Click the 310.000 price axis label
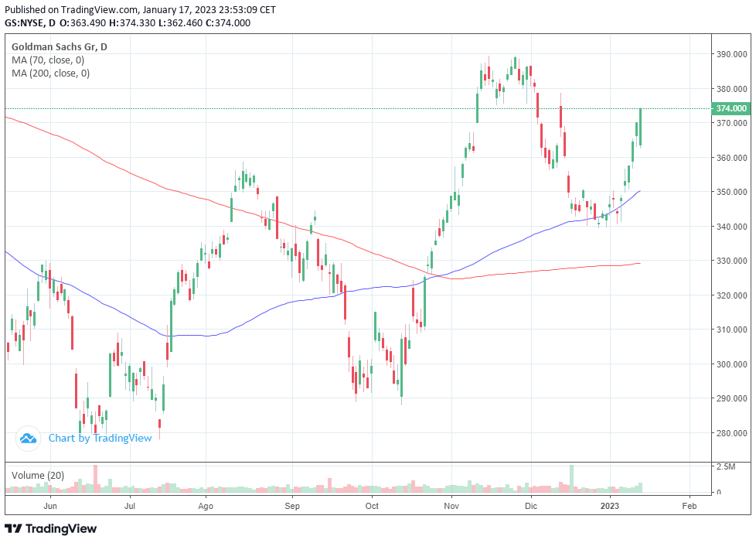 tap(731, 330)
